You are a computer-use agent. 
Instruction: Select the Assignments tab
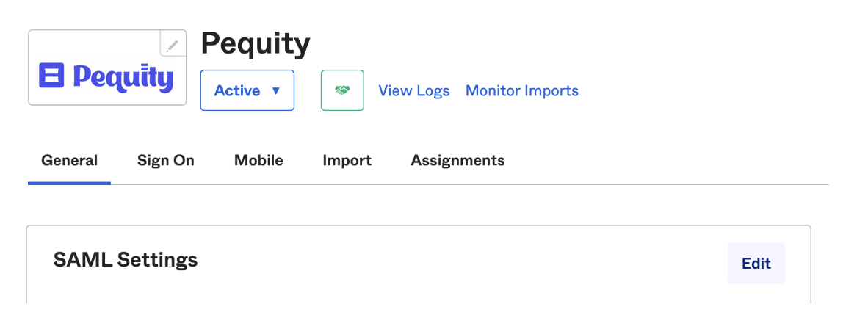click(x=457, y=161)
